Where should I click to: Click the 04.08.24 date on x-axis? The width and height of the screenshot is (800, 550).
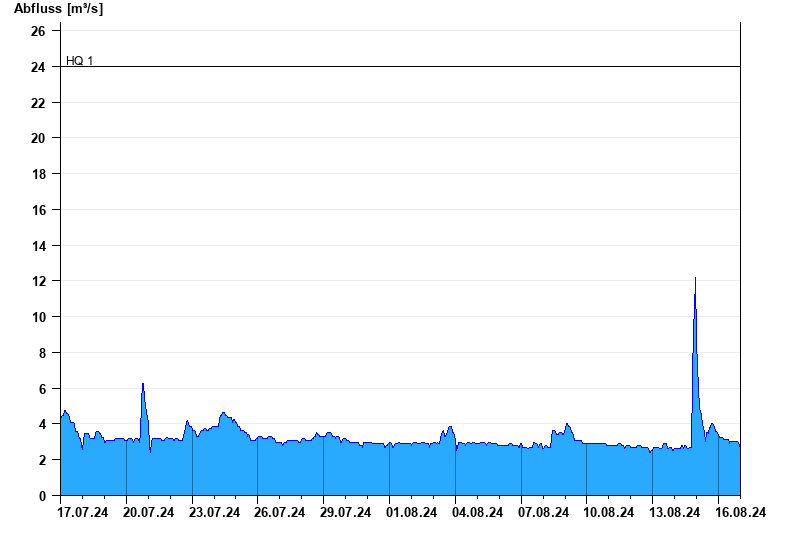point(478,513)
